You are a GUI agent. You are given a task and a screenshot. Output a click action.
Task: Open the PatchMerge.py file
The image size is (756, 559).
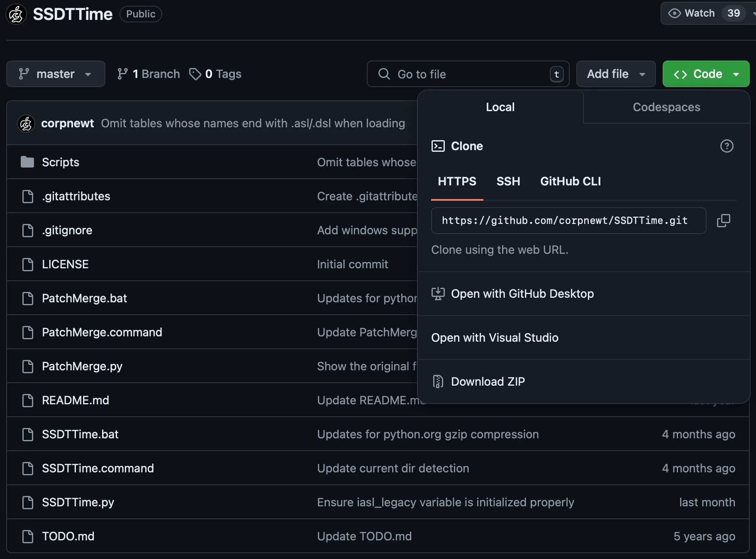82,366
